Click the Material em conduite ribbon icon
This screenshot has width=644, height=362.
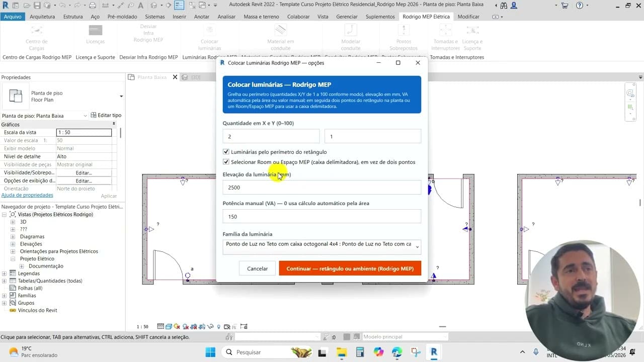[280, 30]
